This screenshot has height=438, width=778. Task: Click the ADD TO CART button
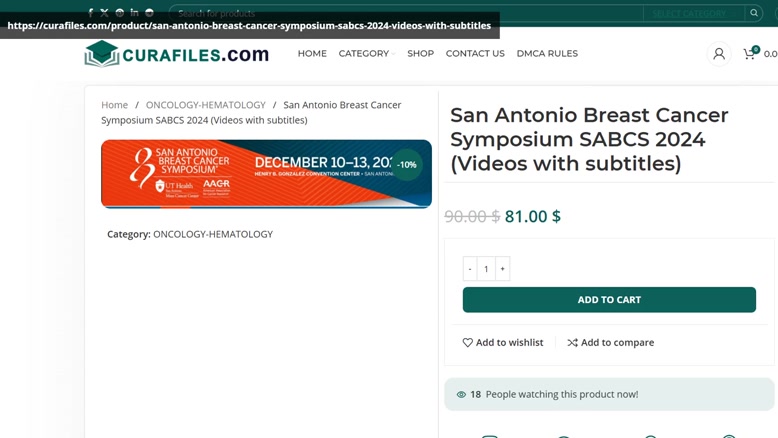pyautogui.click(x=609, y=300)
